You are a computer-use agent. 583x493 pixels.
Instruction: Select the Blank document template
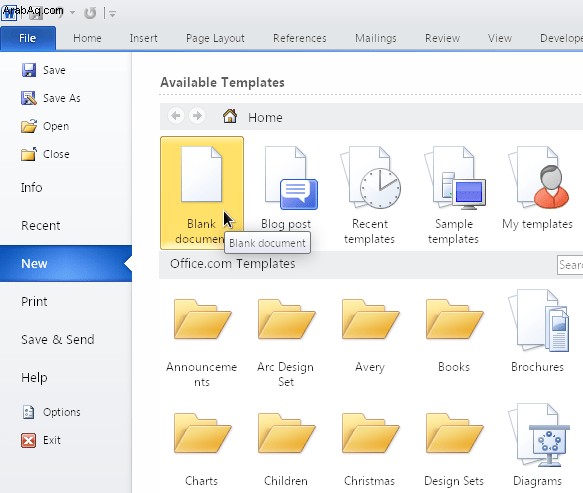(202, 193)
